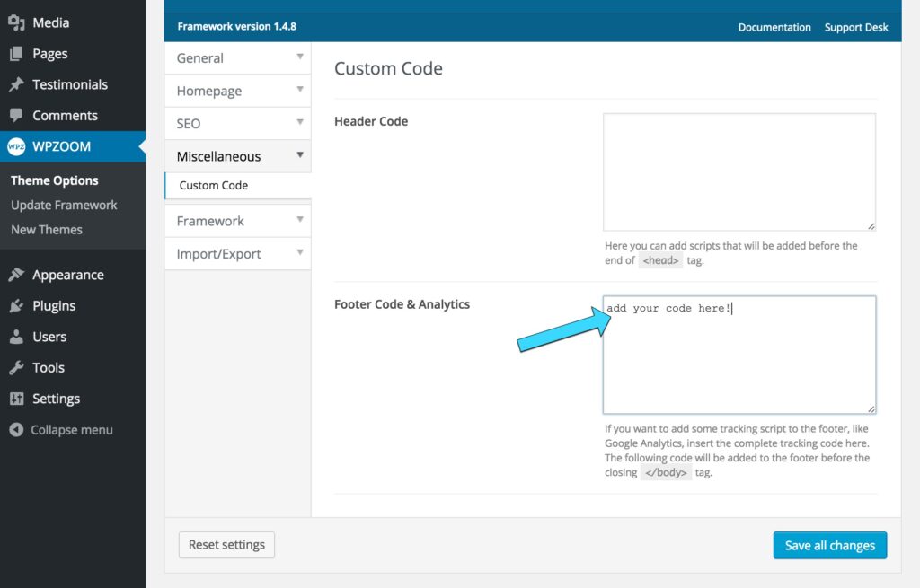Open the Documentation link
Viewport: 920px width, 588px height.
click(774, 27)
